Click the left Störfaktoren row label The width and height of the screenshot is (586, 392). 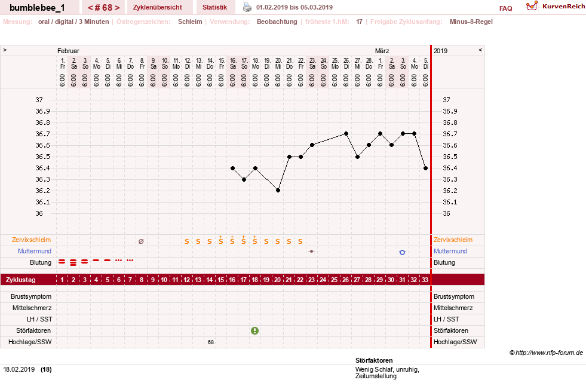pyautogui.click(x=33, y=330)
